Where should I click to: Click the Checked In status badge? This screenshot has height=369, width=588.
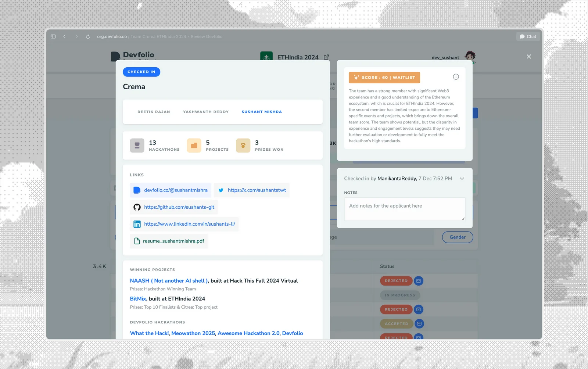click(x=141, y=72)
